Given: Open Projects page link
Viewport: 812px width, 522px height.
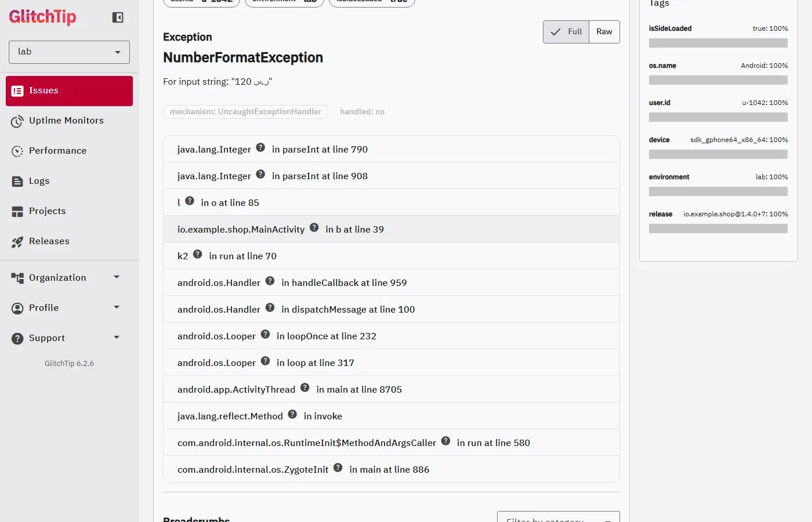Looking at the screenshot, I should point(69,212).
